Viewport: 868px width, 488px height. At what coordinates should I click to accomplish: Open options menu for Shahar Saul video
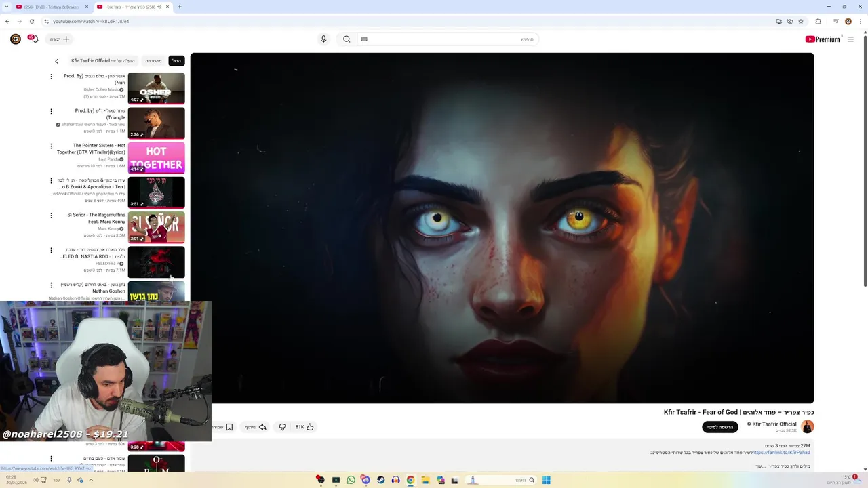click(51, 111)
